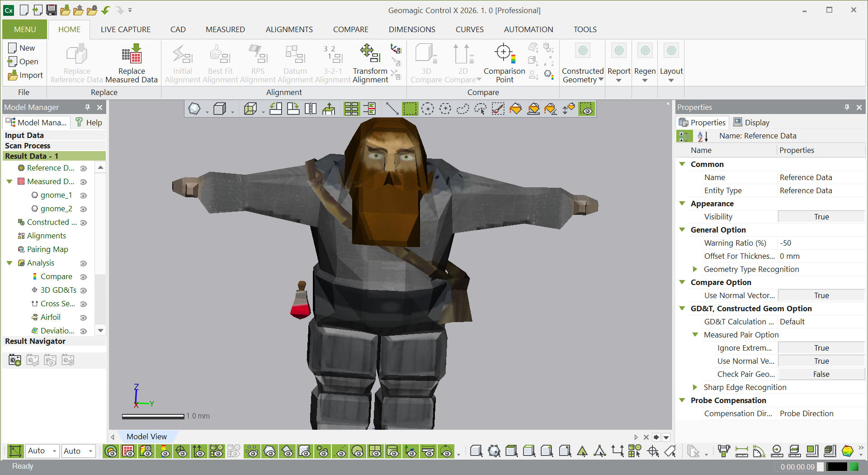Open the green MENU tab

25,29
